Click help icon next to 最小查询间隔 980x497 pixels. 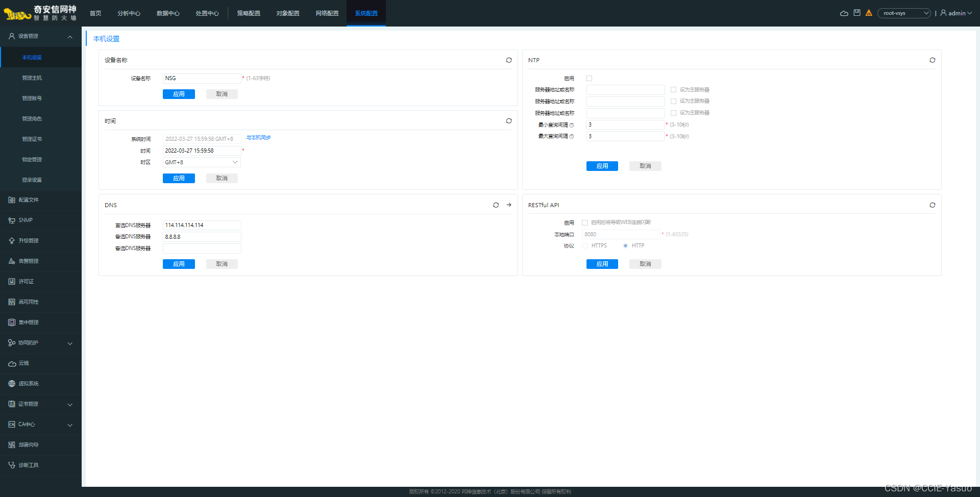[572, 125]
